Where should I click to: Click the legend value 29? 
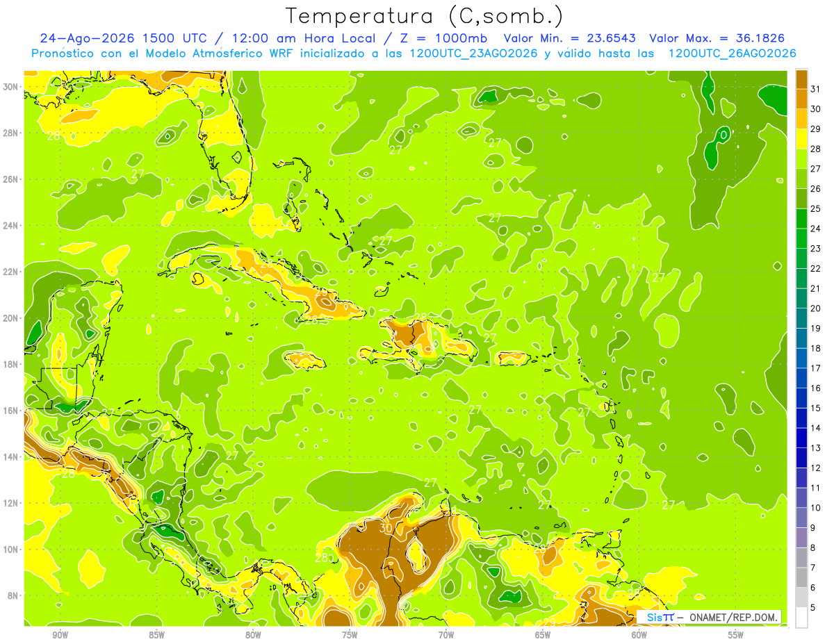[815, 129]
